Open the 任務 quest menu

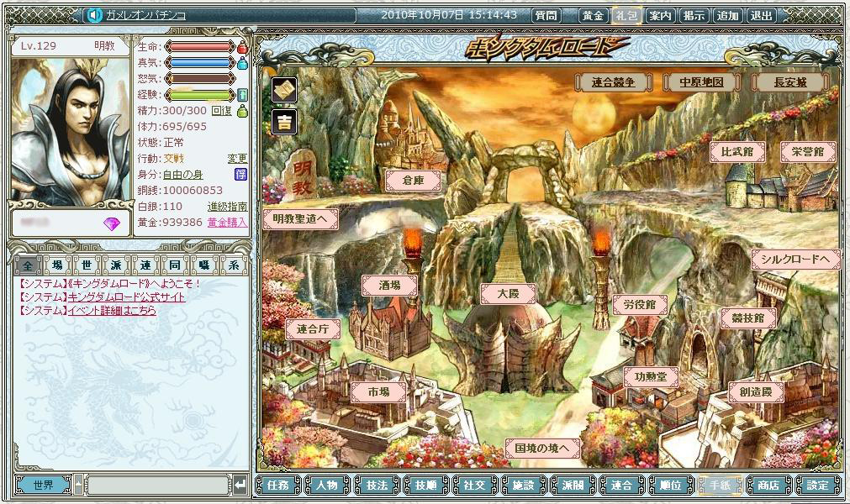click(x=278, y=485)
